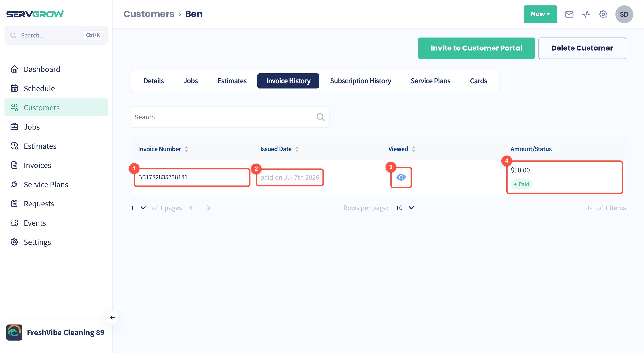Image resolution: width=644 pixels, height=353 pixels.
Task: Open the activity pulse icon
Action: pyautogui.click(x=586, y=14)
